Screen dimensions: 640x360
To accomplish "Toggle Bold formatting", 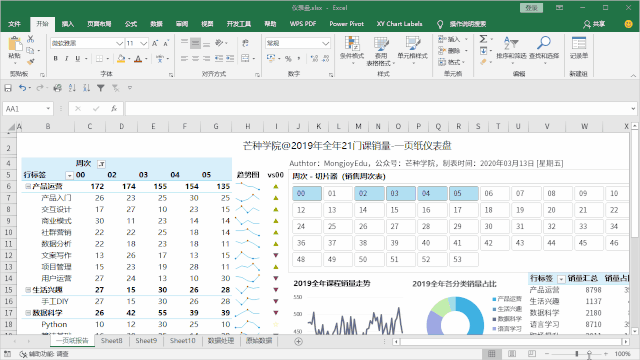I will (x=56, y=59).
